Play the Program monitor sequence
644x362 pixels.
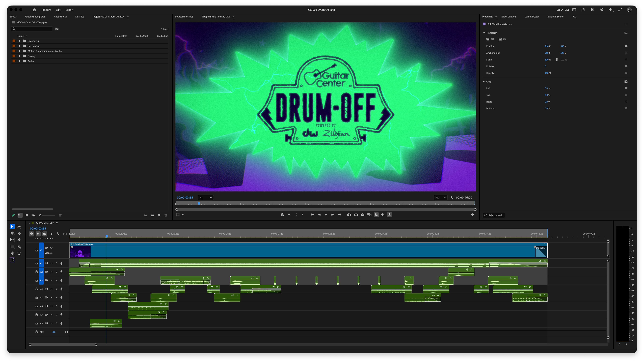(x=326, y=215)
